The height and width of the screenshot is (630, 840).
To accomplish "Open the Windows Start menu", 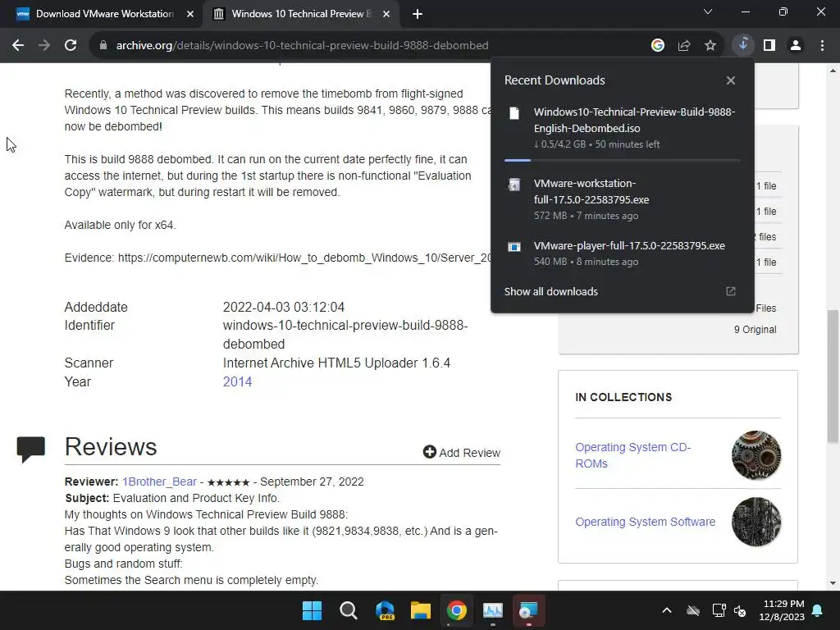I will pos(312,610).
